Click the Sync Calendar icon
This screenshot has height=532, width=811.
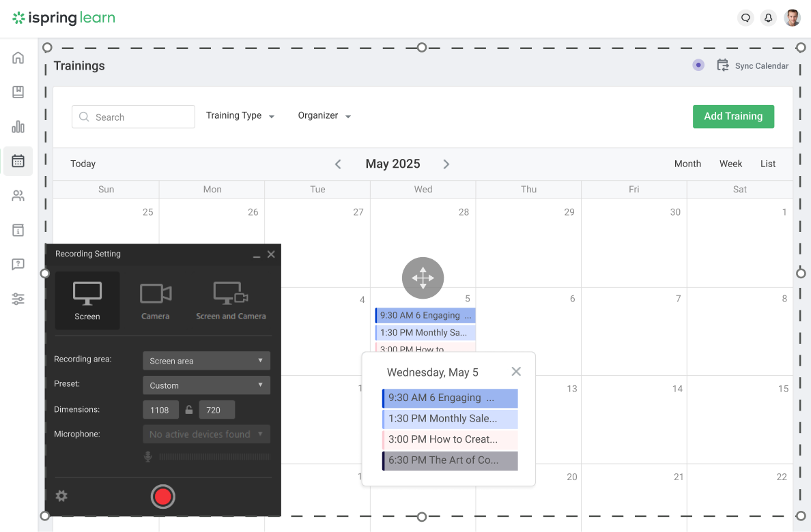(722, 65)
